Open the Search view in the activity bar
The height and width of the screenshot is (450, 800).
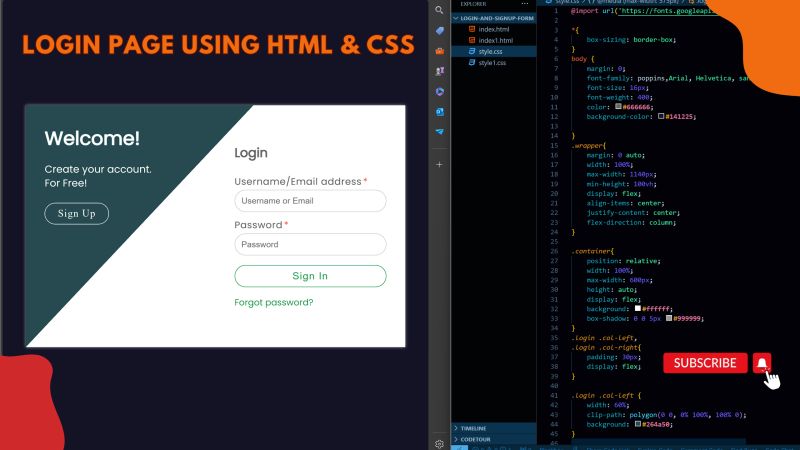coord(439,10)
